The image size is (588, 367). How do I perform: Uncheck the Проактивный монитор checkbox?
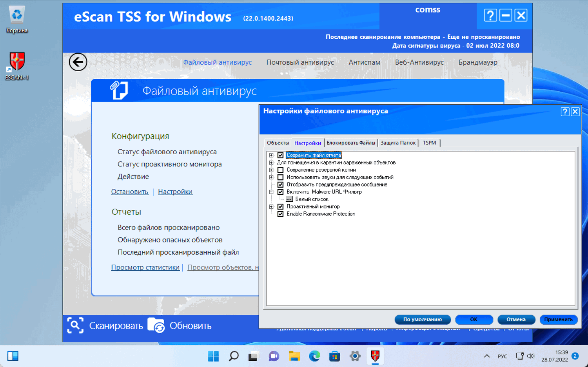(280, 206)
